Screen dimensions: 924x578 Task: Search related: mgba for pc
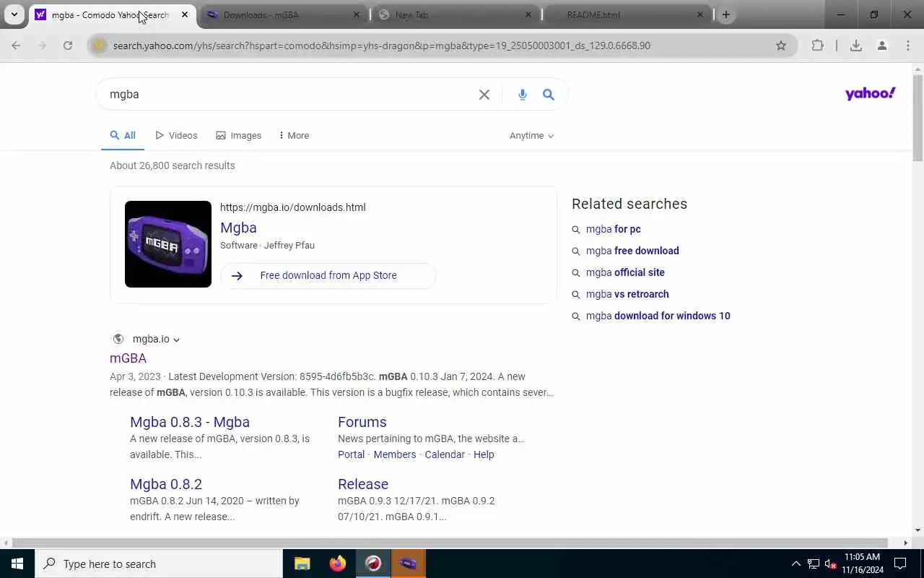(614, 229)
